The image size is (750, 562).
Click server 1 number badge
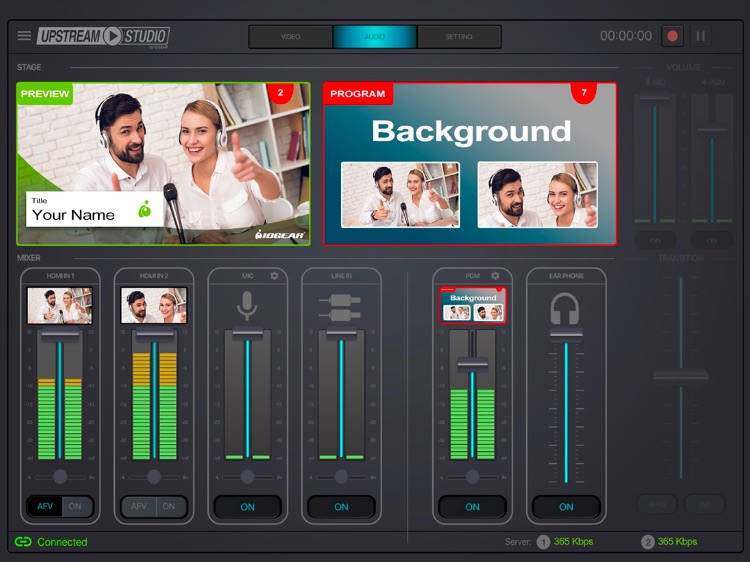click(543, 542)
